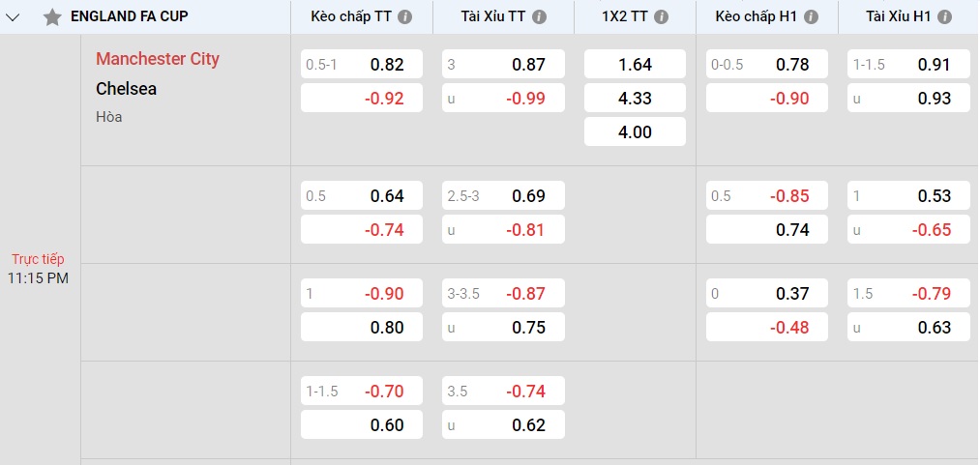Pick Manchester City win odds 1.64
The height and width of the screenshot is (465, 980).
pos(635,65)
